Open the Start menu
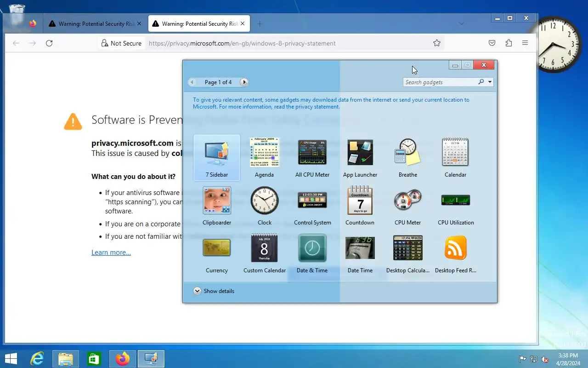This screenshot has width=588, height=368. coord(11,358)
